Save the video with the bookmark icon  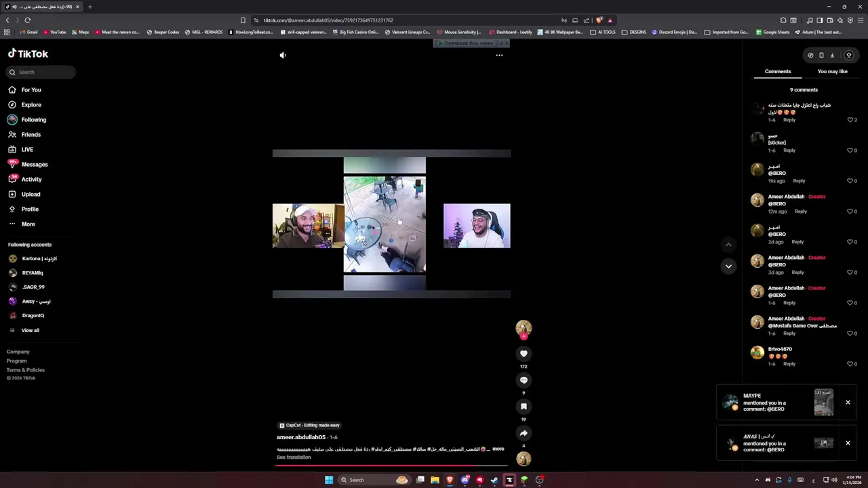pyautogui.click(x=524, y=407)
